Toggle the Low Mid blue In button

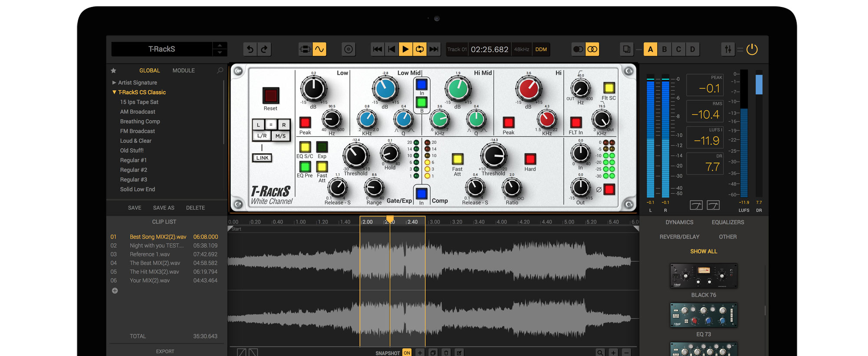(421, 84)
